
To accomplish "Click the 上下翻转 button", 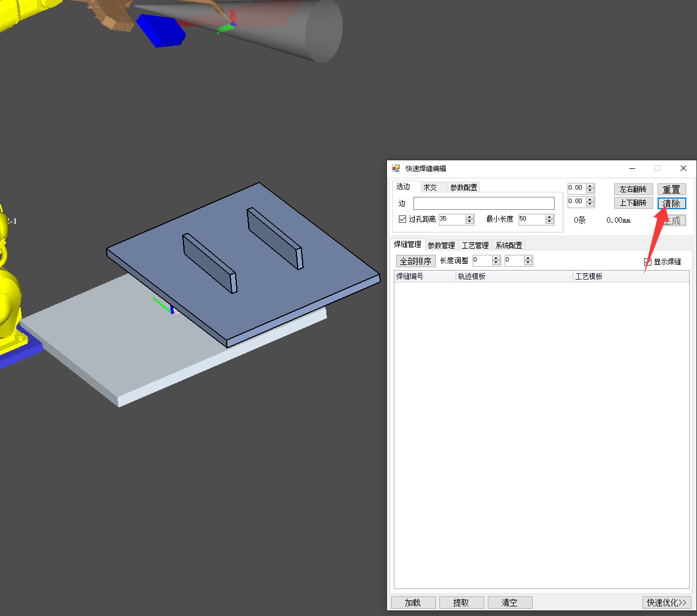I will coord(633,203).
